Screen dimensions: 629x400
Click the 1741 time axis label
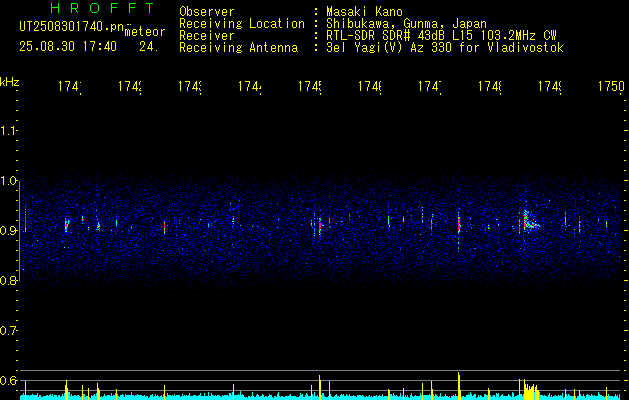tap(70, 86)
